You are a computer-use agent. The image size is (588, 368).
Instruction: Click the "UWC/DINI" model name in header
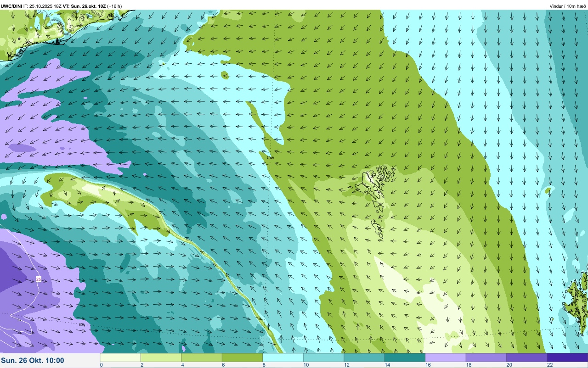click(x=11, y=6)
